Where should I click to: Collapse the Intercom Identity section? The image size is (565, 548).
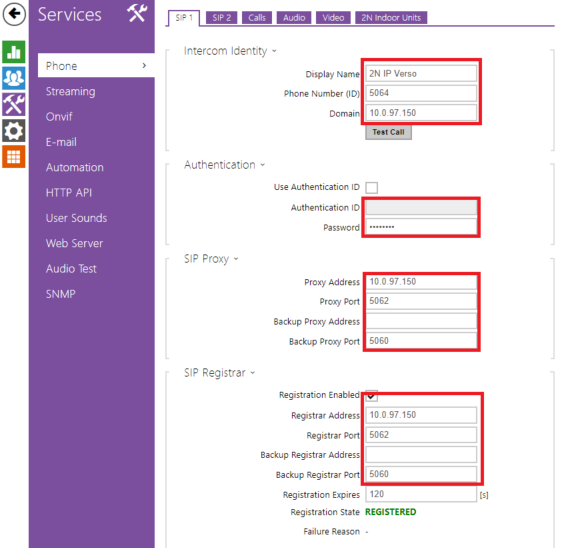[x=274, y=51]
